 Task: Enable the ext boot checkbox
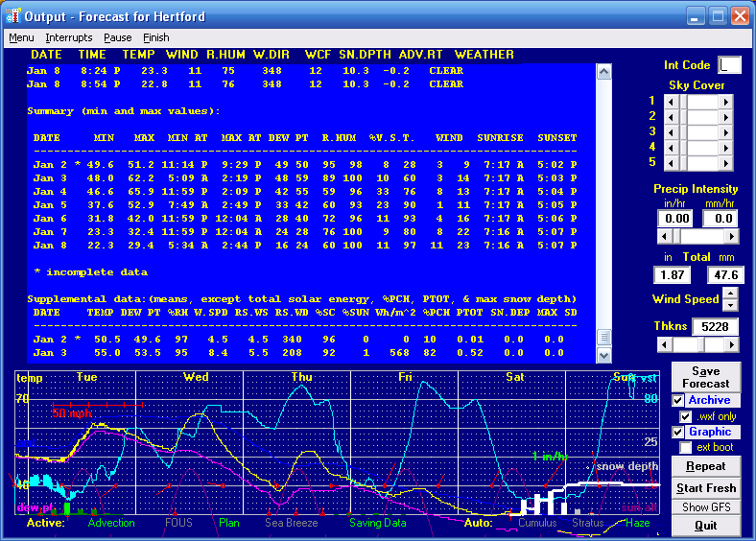(x=686, y=448)
